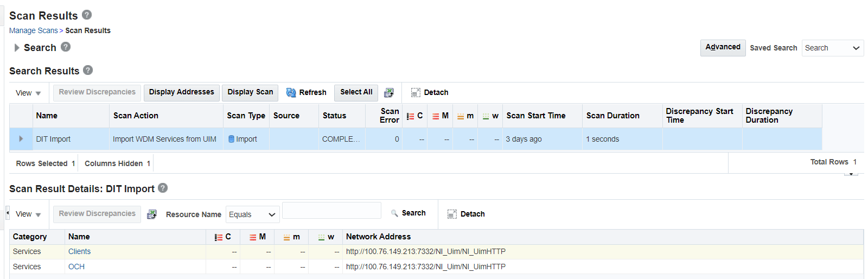This screenshot has height=279, width=868.
Task: Open View menu in Search Results toolbar
Action: coord(28,93)
